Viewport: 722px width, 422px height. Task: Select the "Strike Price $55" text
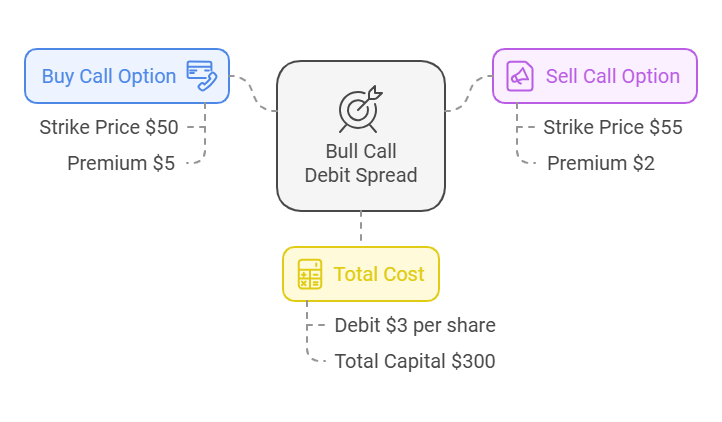coord(612,127)
